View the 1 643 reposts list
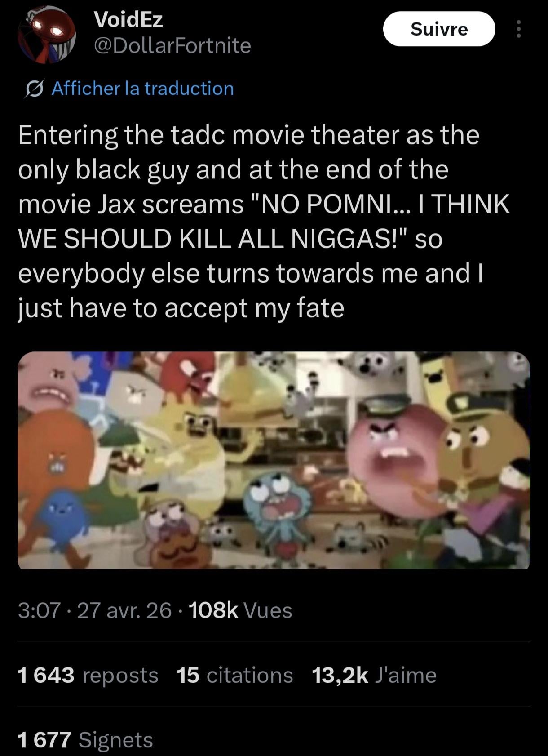This screenshot has width=548, height=756. [x=88, y=675]
